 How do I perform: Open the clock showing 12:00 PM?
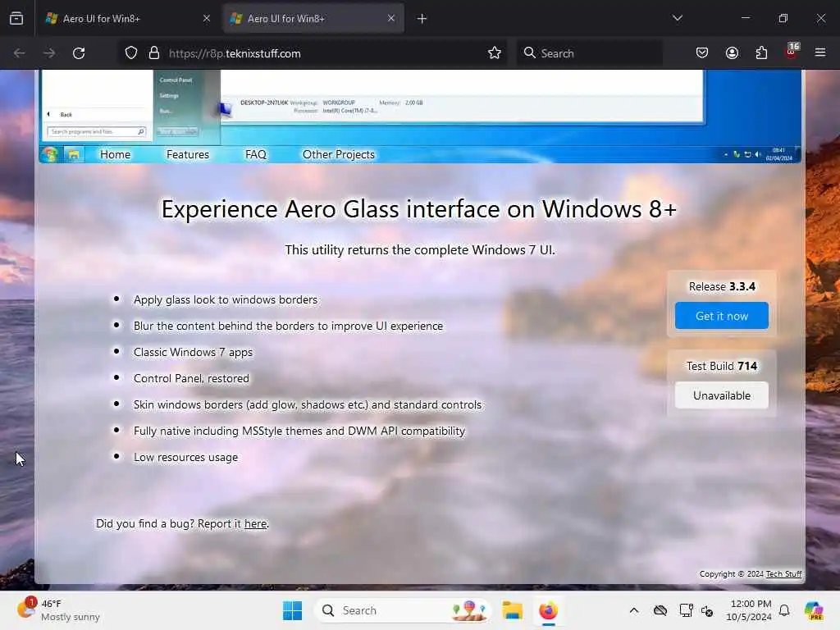(x=749, y=610)
